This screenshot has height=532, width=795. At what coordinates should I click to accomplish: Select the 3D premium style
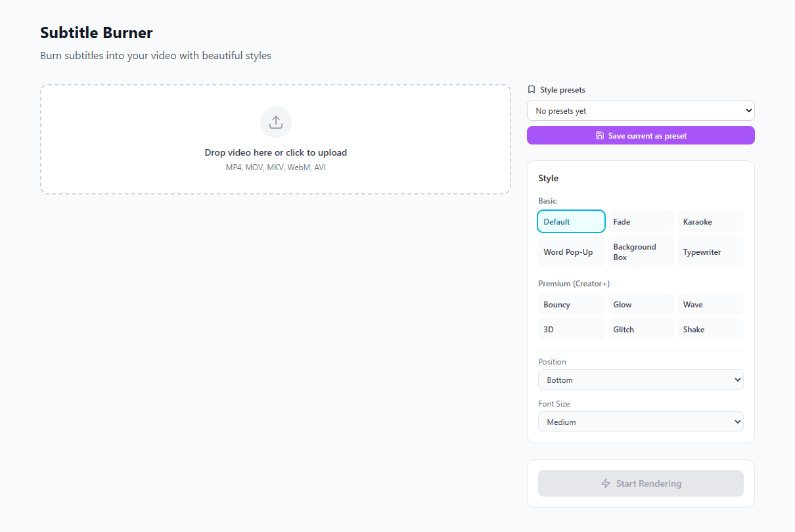pyautogui.click(x=572, y=329)
